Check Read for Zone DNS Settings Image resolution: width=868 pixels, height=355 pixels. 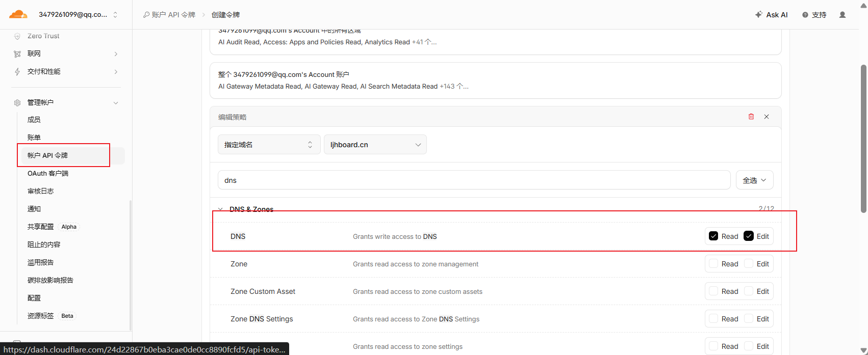pyautogui.click(x=713, y=319)
